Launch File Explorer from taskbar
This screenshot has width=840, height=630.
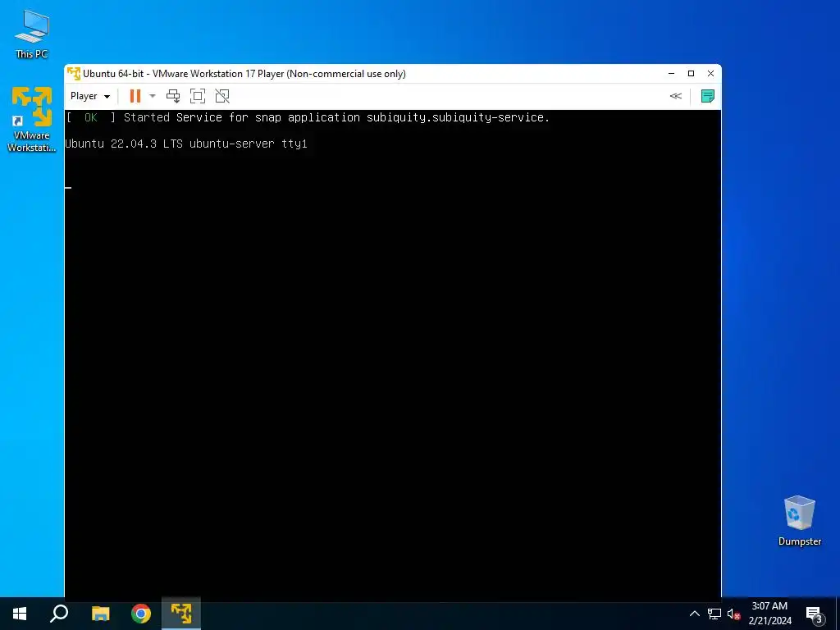(100, 614)
